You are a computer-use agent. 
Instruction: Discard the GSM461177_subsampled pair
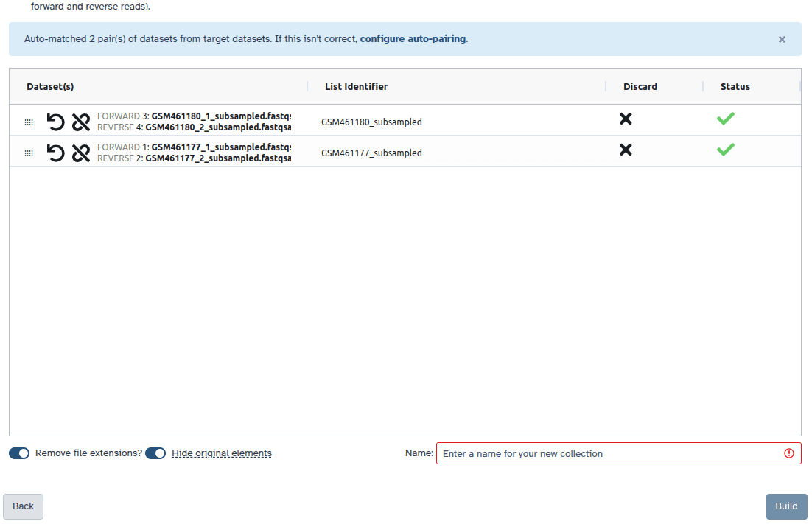pos(626,150)
